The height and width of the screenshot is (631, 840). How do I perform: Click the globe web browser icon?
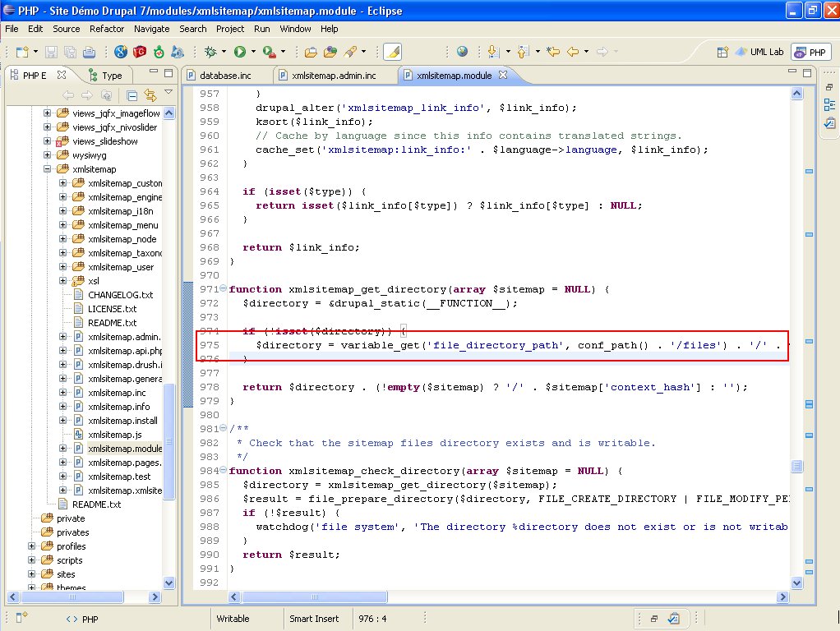[462, 52]
